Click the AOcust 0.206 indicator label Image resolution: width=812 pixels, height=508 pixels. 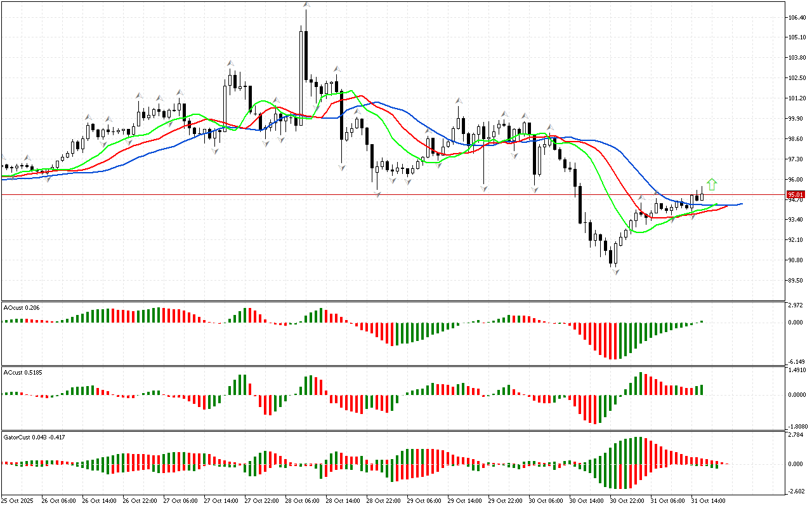pos(22,307)
